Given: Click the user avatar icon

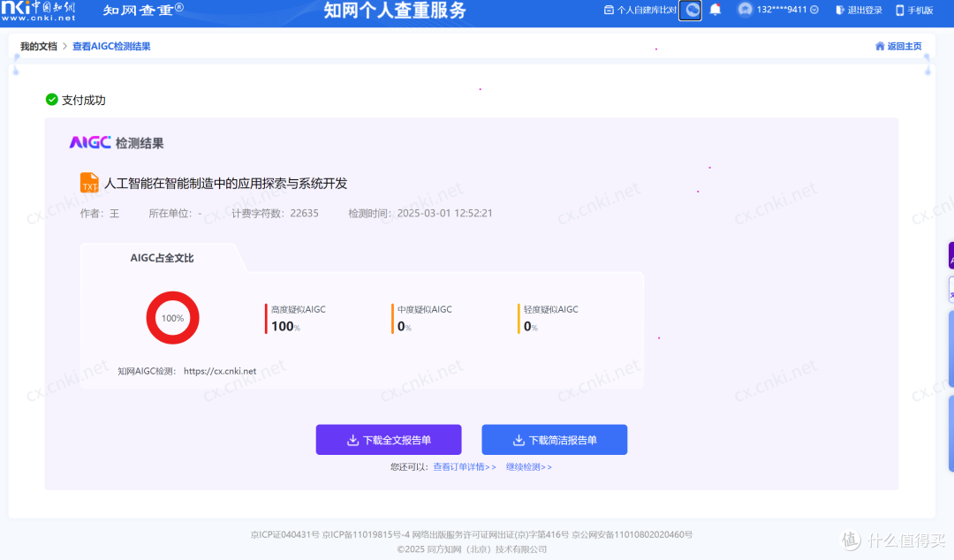Looking at the screenshot, I should [x=746, y=10].
